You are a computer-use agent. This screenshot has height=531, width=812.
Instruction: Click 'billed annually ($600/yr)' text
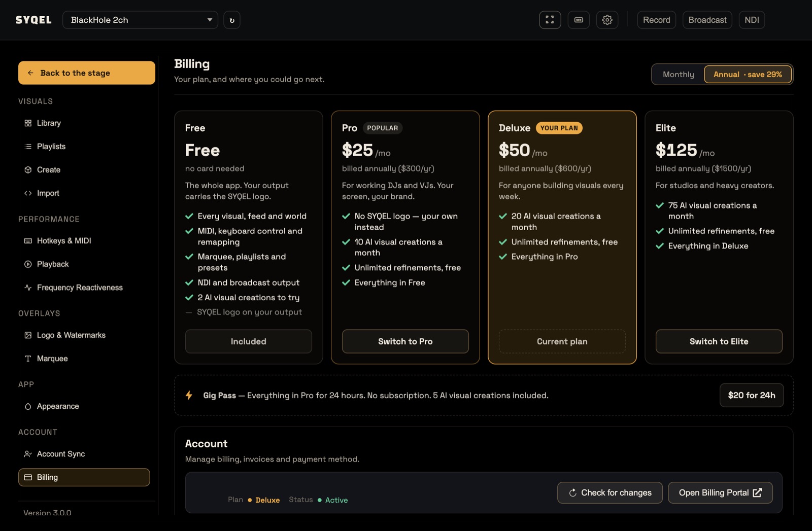click(x=545, y=168)
